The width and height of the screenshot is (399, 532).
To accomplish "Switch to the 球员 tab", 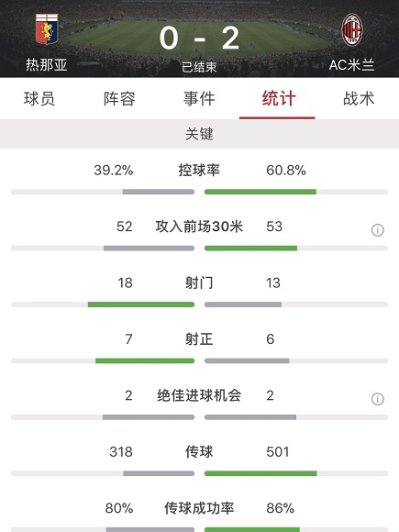I will click(39, 99).
